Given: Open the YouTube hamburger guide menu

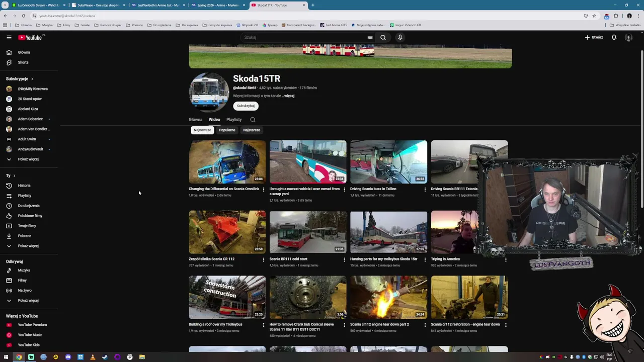Looking at the screenshot, I should (9, 37).
